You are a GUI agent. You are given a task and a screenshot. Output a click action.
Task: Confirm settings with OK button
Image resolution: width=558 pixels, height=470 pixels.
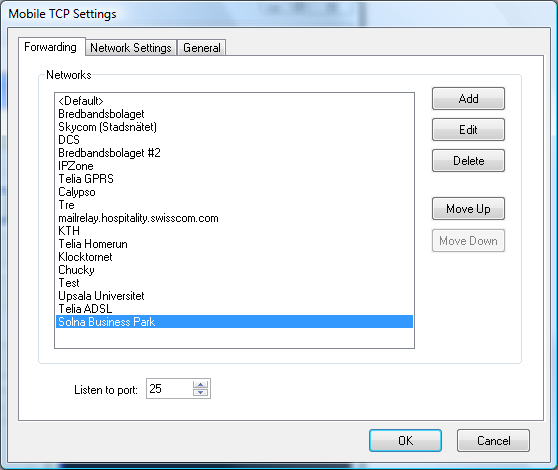(x=405, y=440)
